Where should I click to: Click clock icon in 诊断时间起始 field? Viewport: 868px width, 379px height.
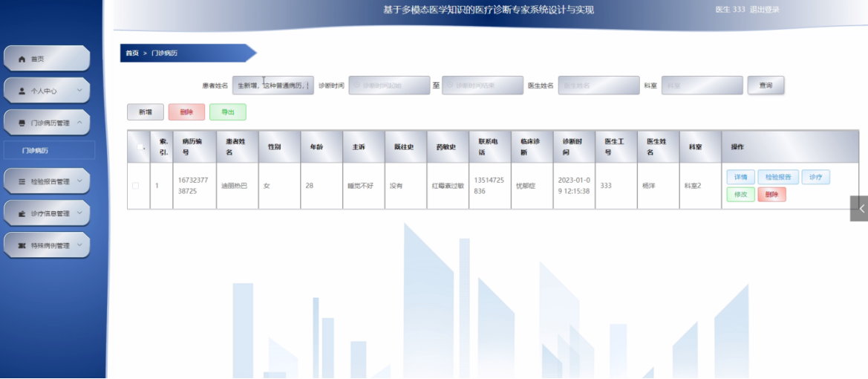(357, 85)
